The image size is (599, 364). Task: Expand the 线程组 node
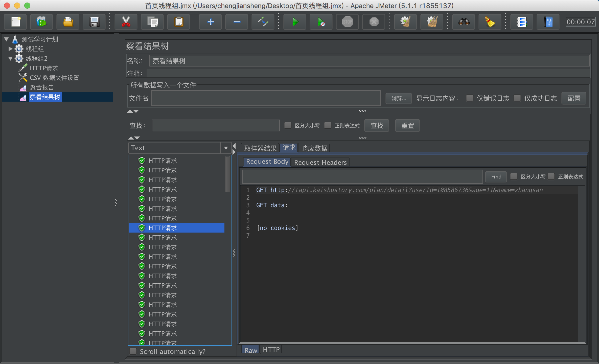10,49
